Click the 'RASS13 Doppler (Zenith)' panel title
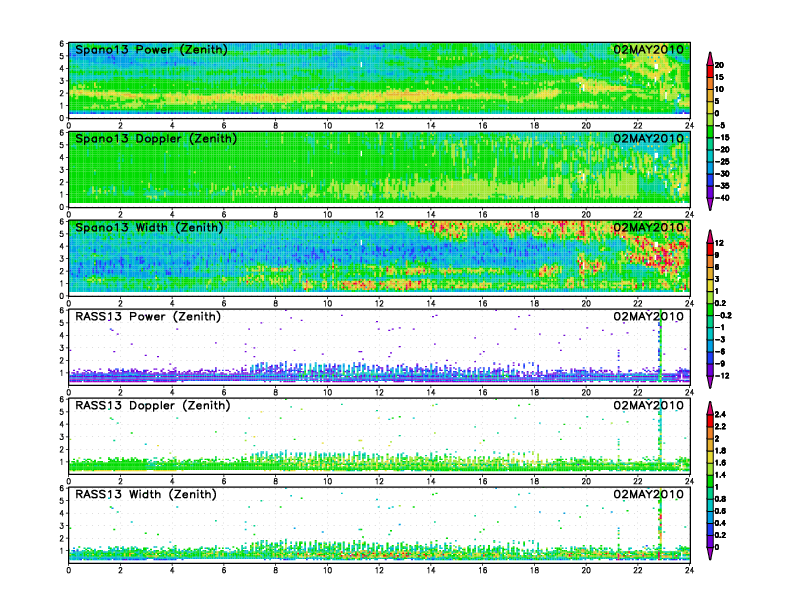 (x=153, y=405)
